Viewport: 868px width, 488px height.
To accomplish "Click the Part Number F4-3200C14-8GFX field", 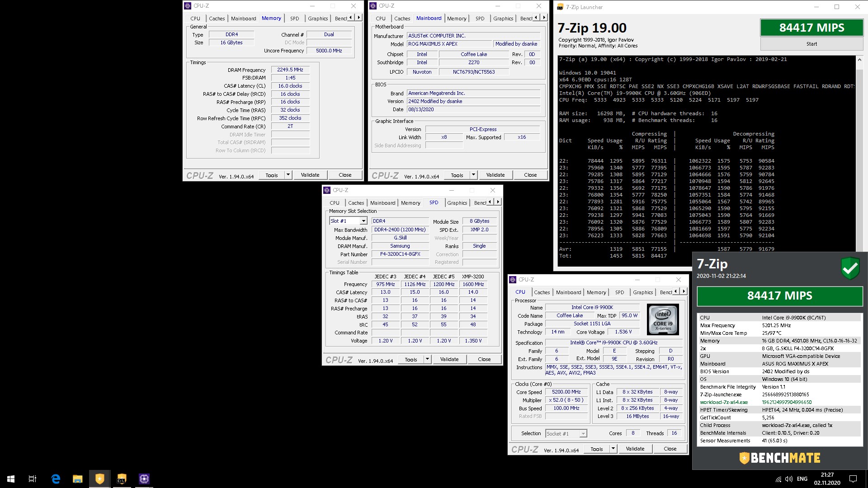I will (400, 254).
